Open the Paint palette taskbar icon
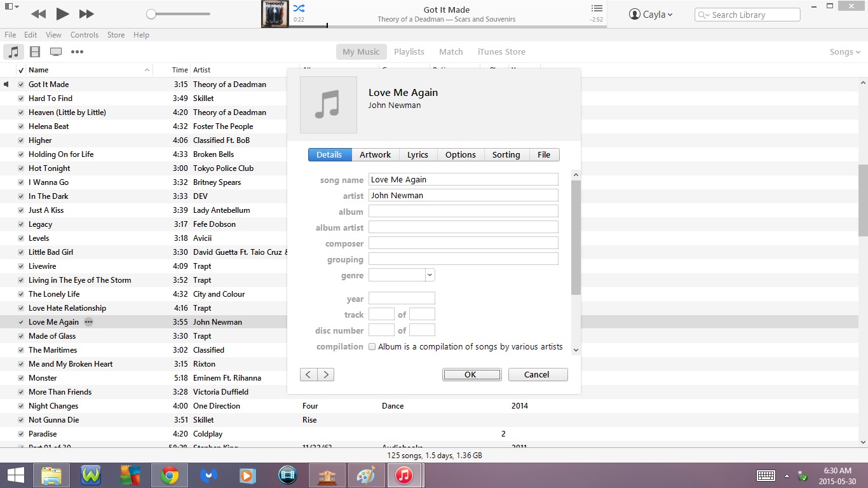The image size is (868, 488). coord(366,475)
